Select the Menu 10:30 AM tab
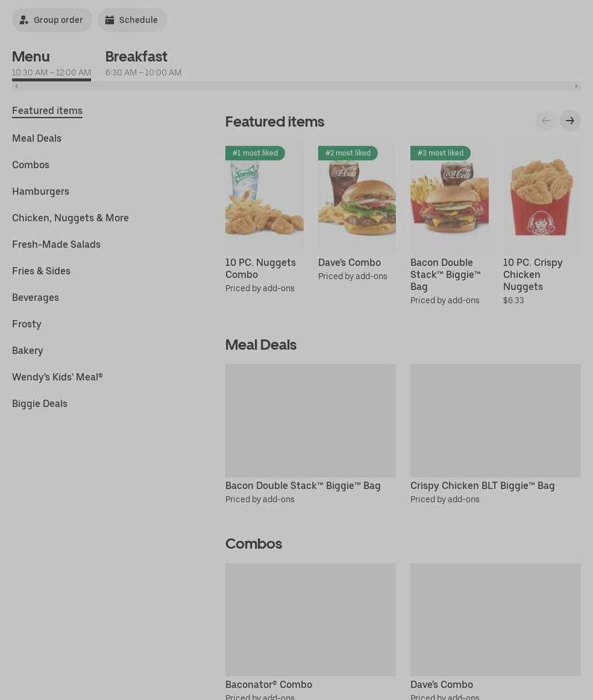 [x=51, y=64]
